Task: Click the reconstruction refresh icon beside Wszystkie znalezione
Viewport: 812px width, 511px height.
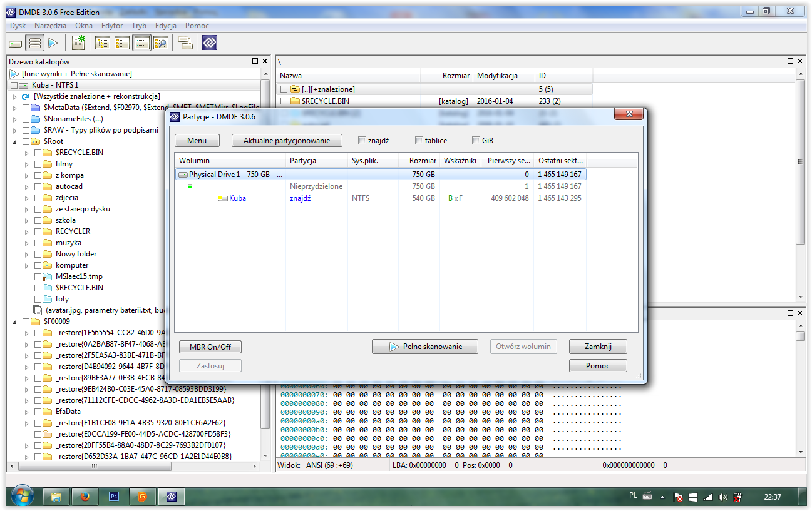Action: [26, 96]
